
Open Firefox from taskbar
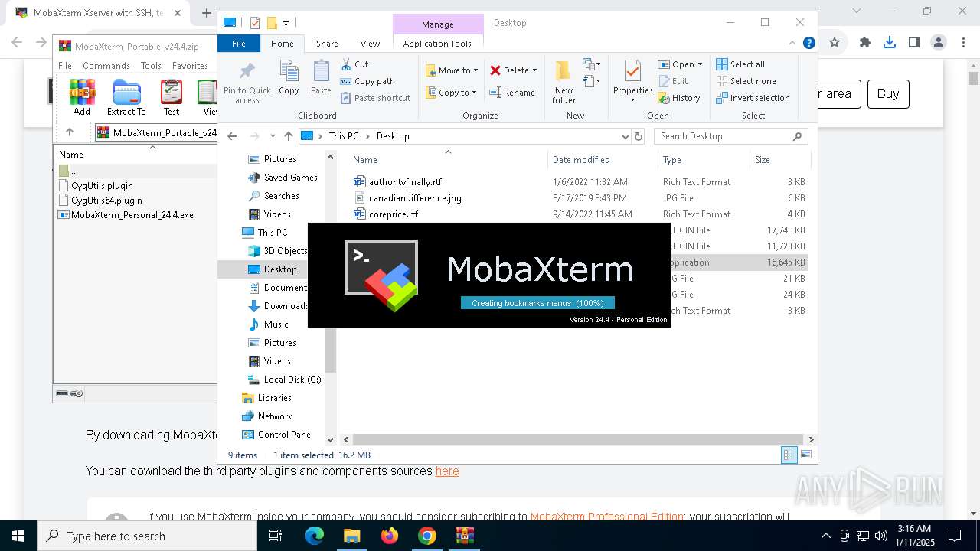pyautogui.click(x=390, y=536)
